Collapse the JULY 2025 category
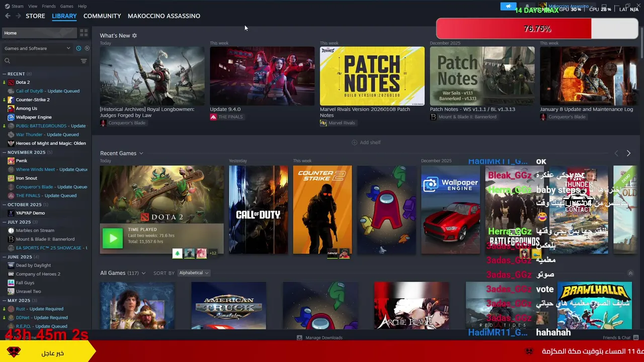 point(4,222)
